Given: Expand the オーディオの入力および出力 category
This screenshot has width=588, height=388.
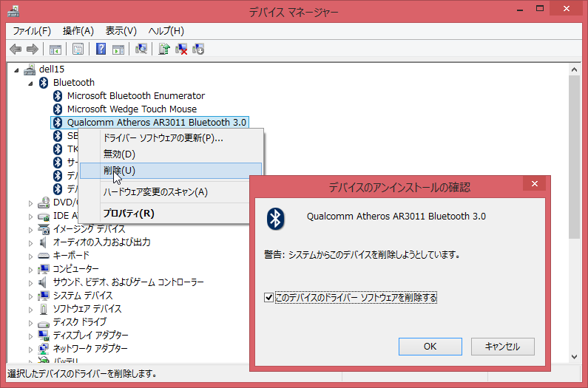Looking at the screenshot, I should [30, 243].
